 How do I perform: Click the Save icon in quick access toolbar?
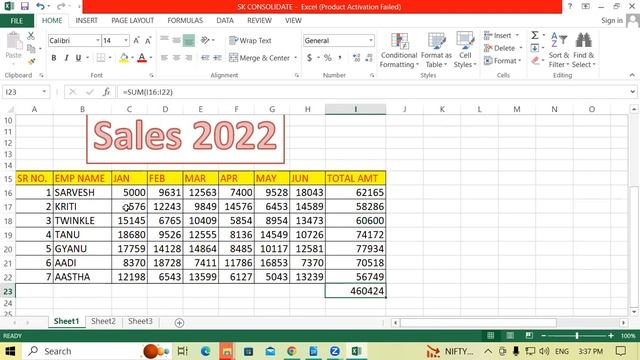tap(24, 7)
